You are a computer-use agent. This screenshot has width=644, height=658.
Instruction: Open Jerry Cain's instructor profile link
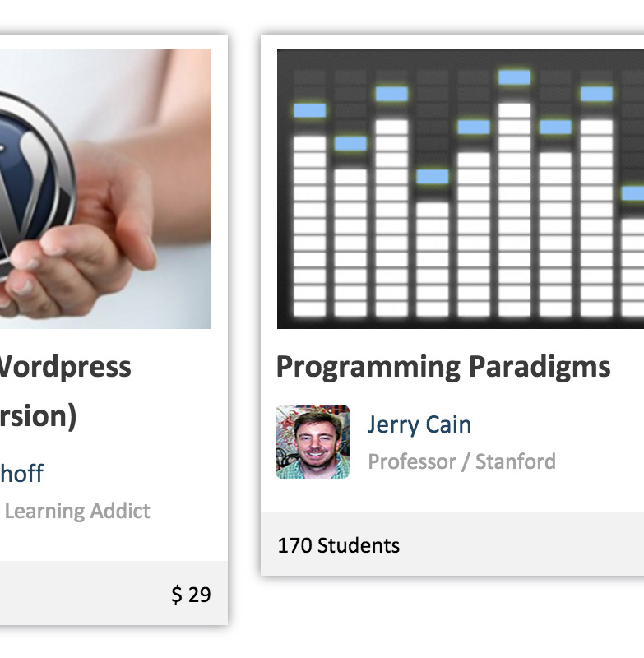point(419,424)
